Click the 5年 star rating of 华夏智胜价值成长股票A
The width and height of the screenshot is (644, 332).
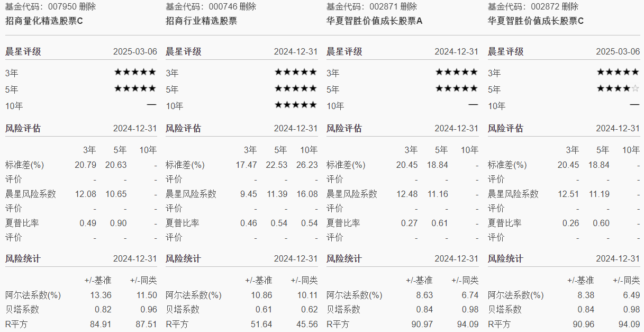coord(457,88)
